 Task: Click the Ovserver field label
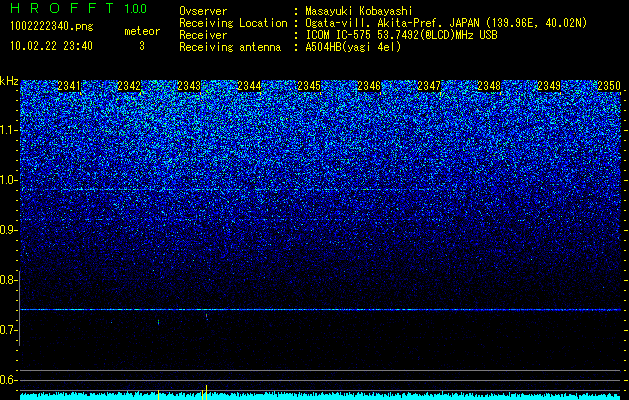[x=203, y=11]
